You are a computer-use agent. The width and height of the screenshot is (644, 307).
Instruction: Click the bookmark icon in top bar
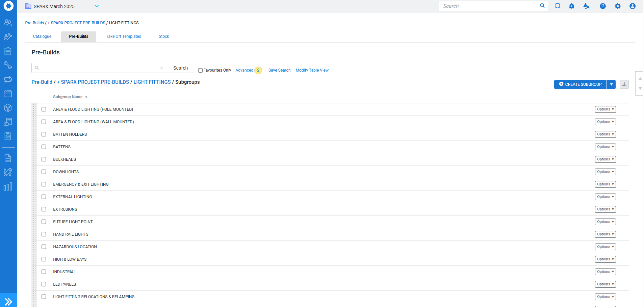(x=557, y=6)
